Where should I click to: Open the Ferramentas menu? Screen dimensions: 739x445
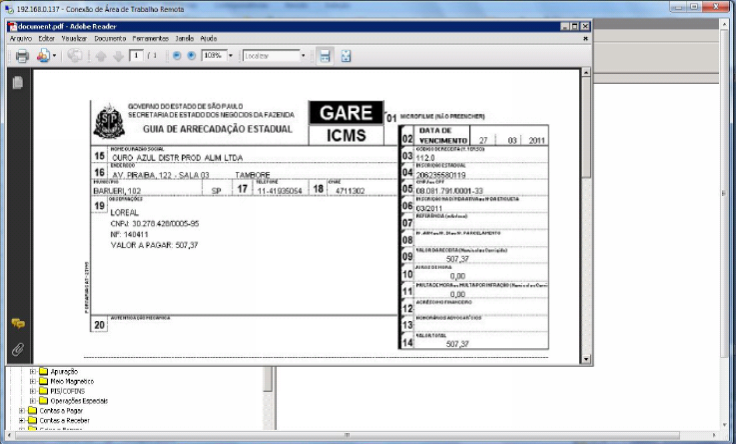pos(150,39)
